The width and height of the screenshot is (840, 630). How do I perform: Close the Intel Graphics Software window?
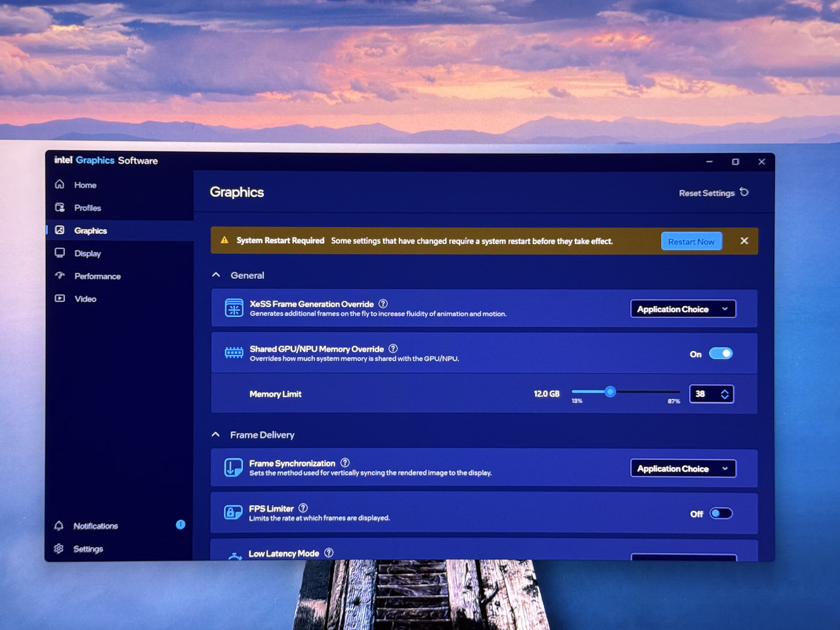pyautogui.click(x=762, y=161)
